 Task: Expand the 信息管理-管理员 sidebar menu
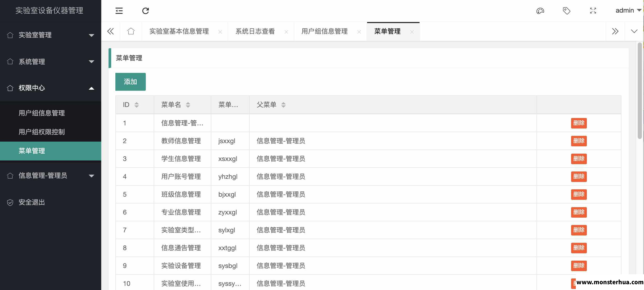pyautogui.click(x=51, y=176)
